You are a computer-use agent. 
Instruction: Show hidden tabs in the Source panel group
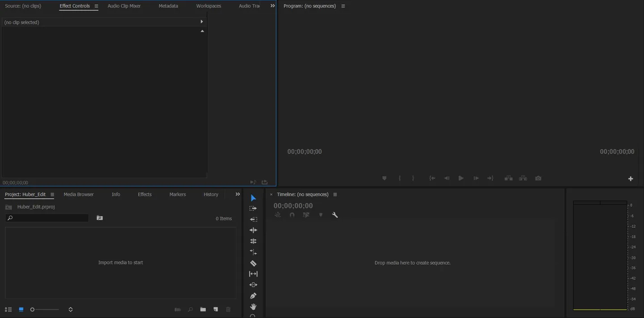click(273, 6)
